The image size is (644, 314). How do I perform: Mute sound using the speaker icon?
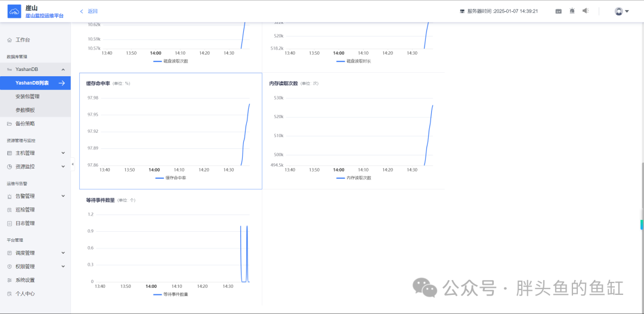point(586,11)
